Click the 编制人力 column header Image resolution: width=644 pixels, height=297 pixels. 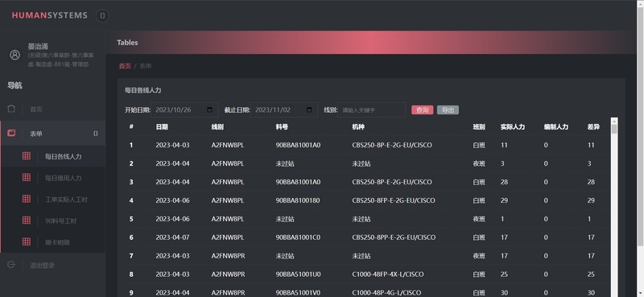[x=556, y=127]
